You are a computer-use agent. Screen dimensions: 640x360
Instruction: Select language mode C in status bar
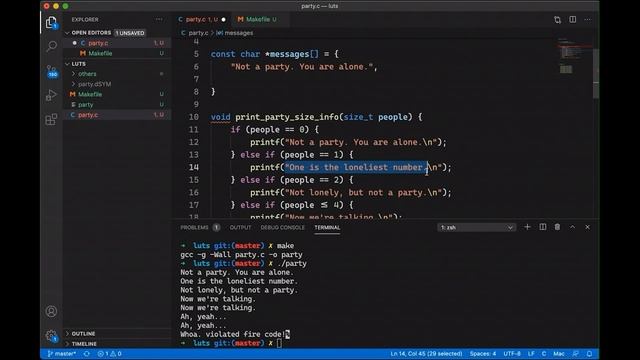[x=544, y=354]
